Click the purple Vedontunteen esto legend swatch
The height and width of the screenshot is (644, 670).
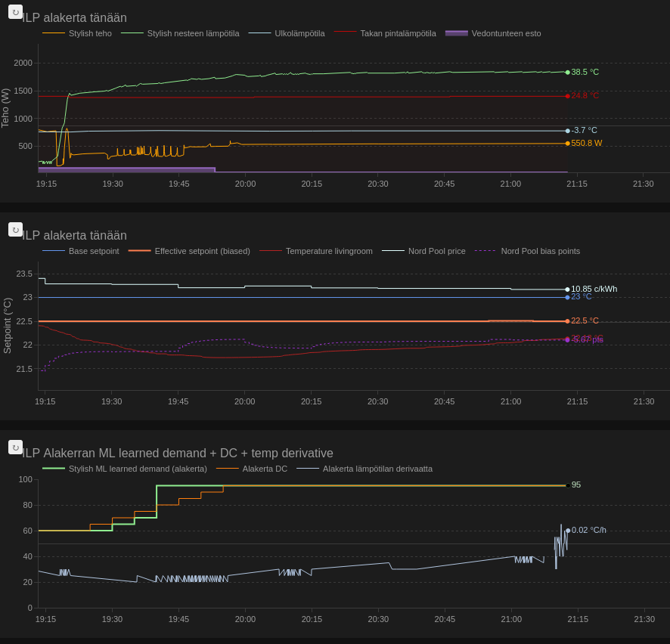(x=457, y=33)
